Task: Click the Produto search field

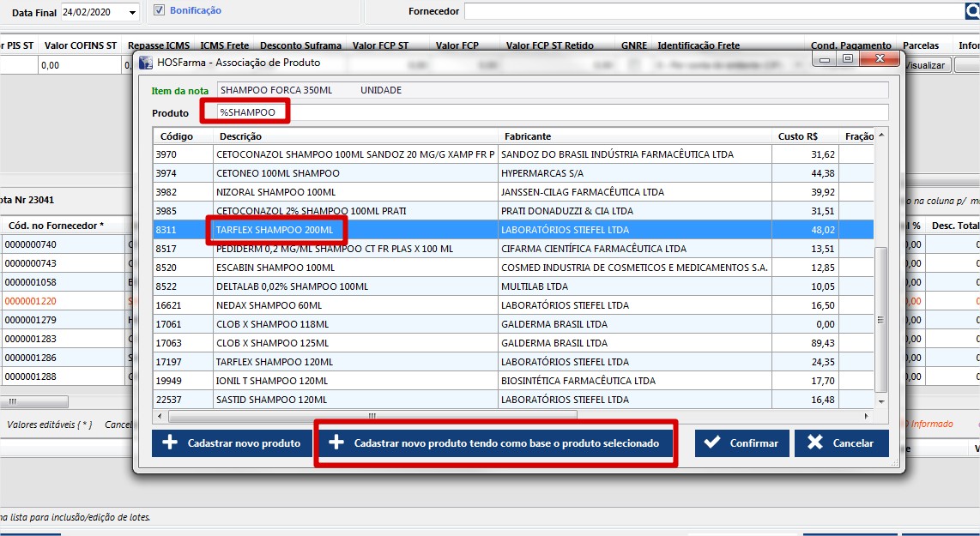Action: [549, 112]
